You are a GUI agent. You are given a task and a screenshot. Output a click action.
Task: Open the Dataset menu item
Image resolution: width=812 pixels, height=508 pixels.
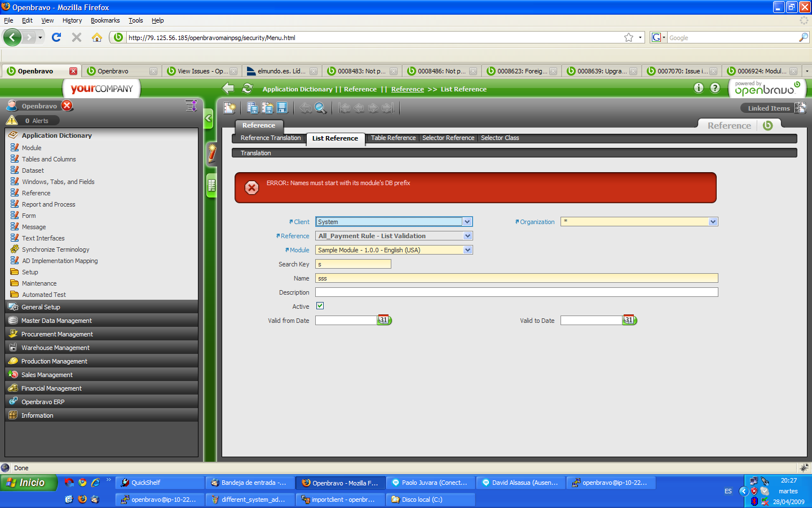click(x=33, y=170)
